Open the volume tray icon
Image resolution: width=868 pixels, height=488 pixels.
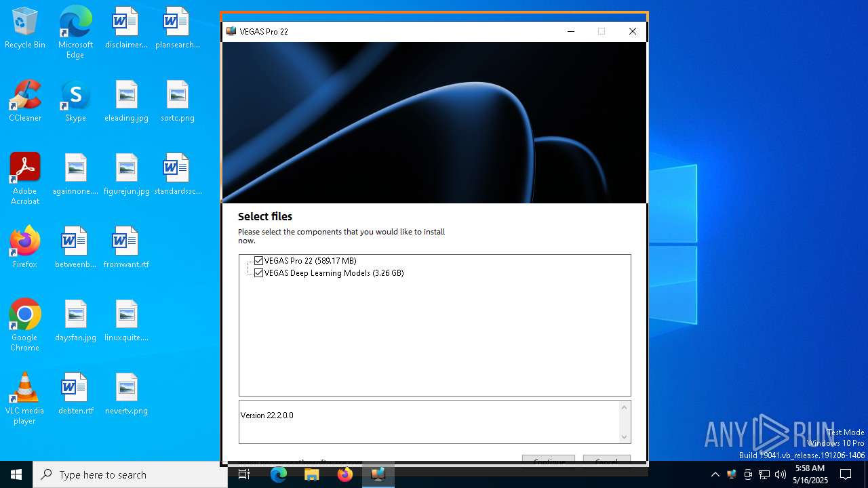tap(781, 474)
